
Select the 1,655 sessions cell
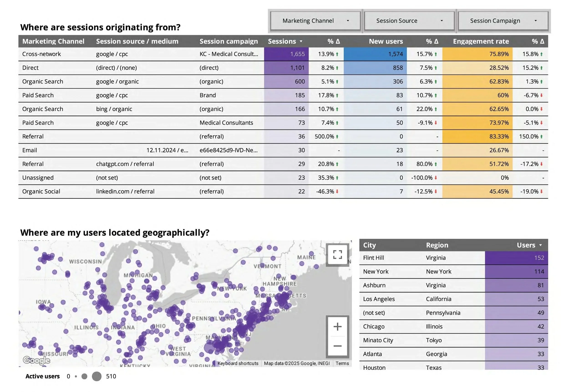[x=286, y=54]
